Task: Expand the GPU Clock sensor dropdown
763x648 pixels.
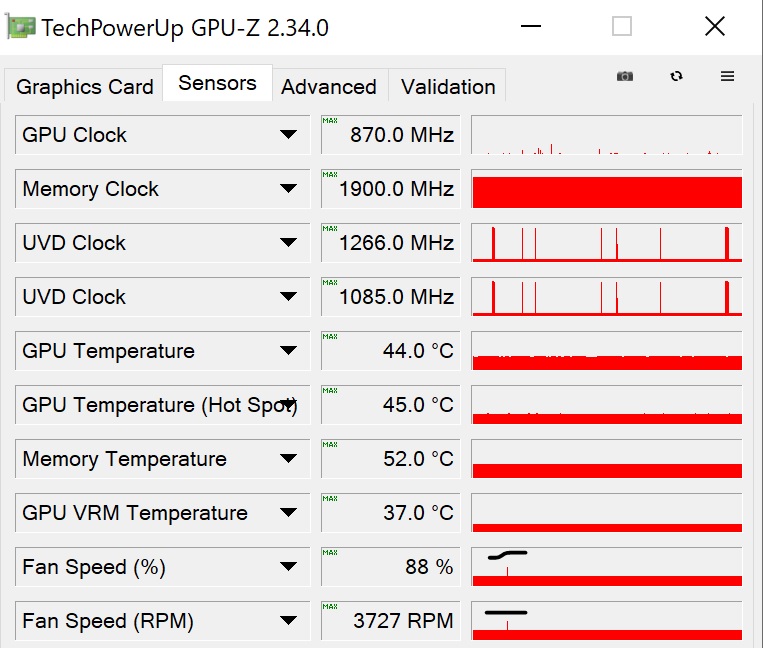Action: point(288,135)
